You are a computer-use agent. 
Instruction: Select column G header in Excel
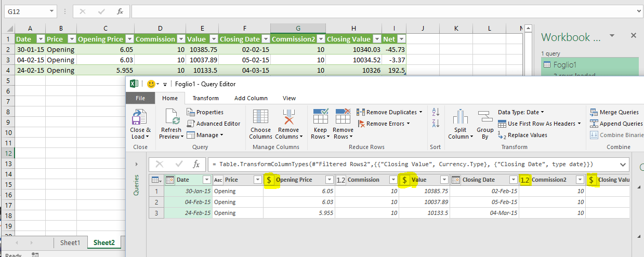tap(298, 28)
